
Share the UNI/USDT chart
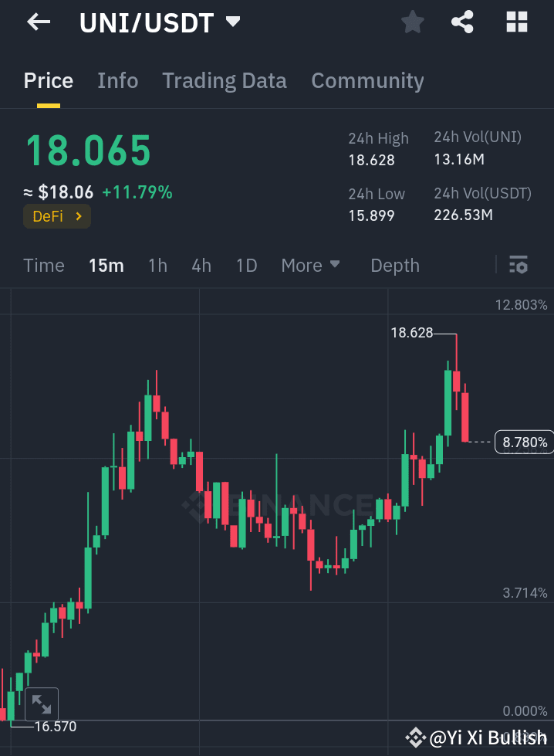(462, 22)
